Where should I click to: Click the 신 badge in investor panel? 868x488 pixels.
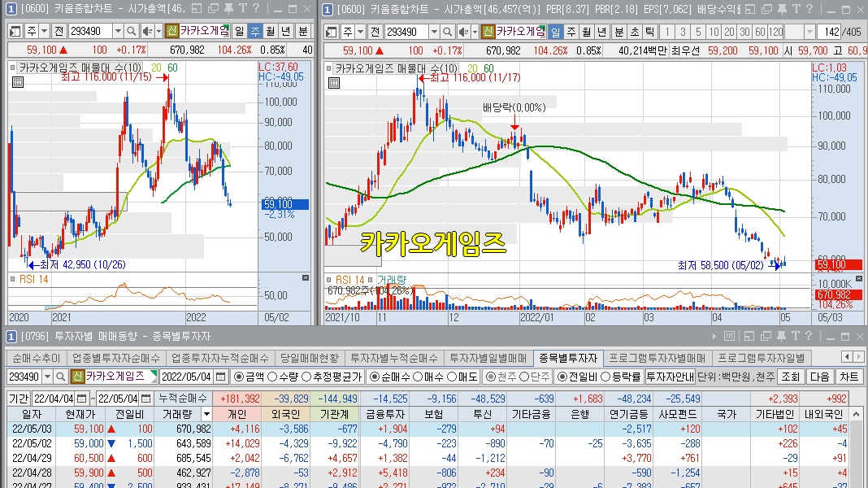point(77,376)
